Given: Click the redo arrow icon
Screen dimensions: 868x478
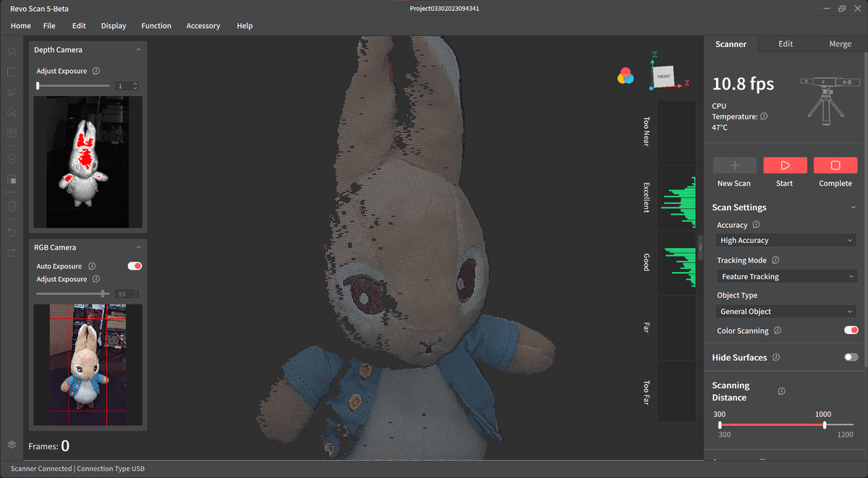Looking at the screenshot, I should [12, 252].
